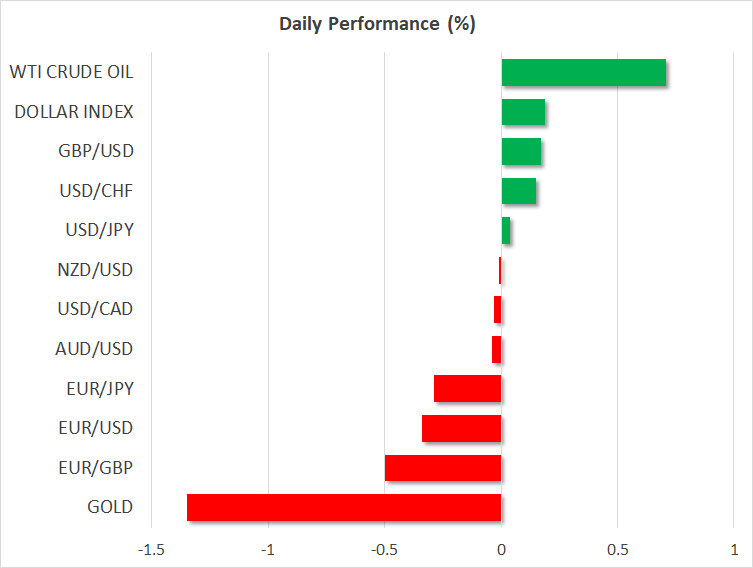Viewport: 753px width, 568px height.
Task: Select the EUR/USD red bar
Action: pos(461,428)
